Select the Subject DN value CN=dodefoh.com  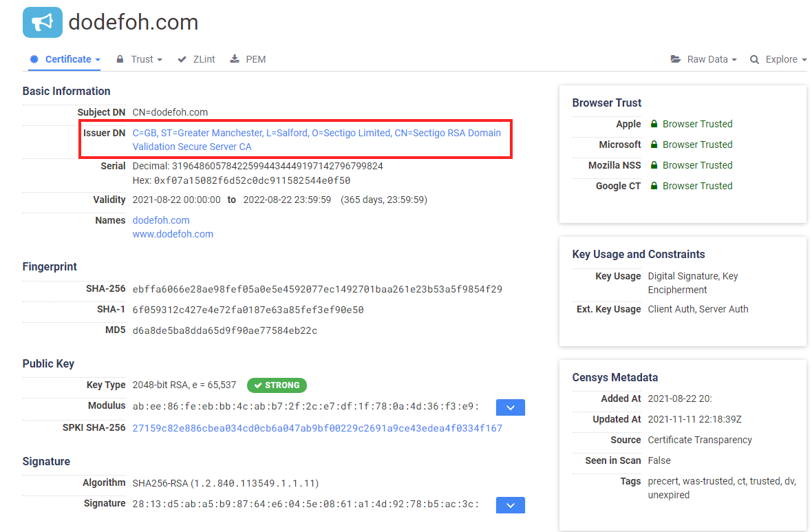(170, 112)
